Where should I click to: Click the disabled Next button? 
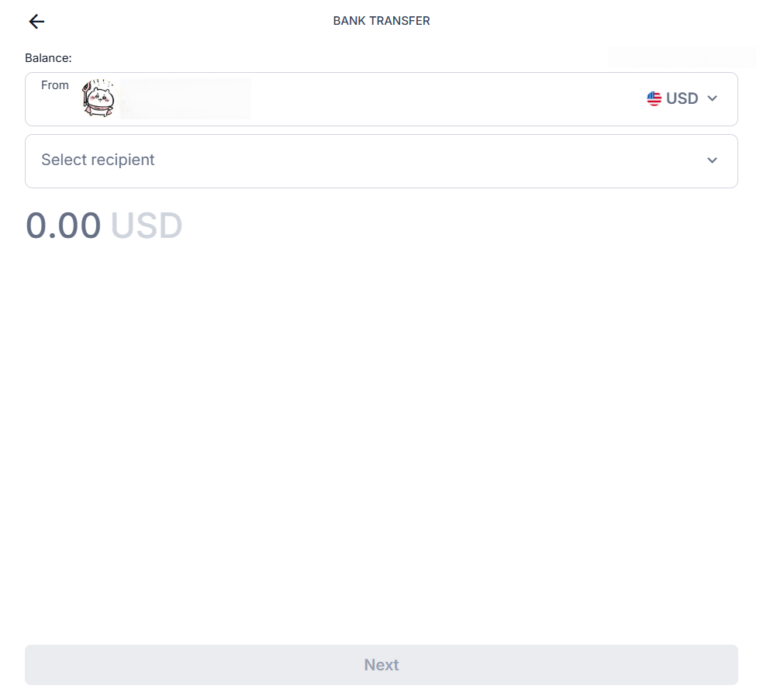382,665
